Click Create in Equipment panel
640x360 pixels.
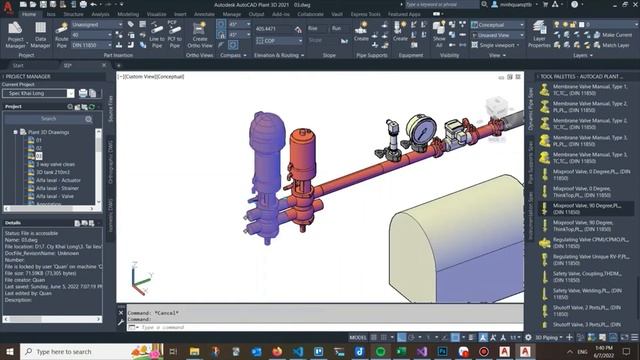[400, 32]
